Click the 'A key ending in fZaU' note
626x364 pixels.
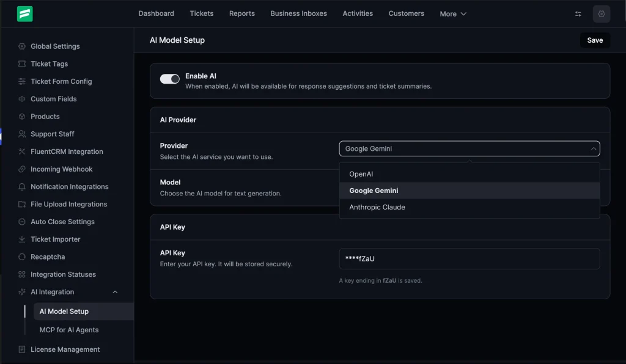pyautogui.click(x=380, y=281)
